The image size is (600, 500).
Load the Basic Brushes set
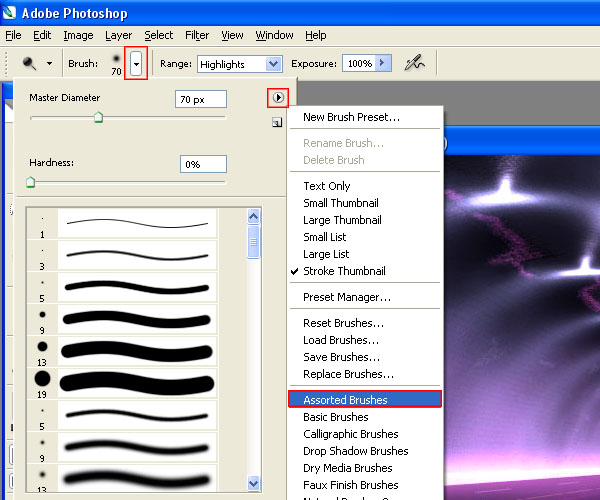(365, 417)
